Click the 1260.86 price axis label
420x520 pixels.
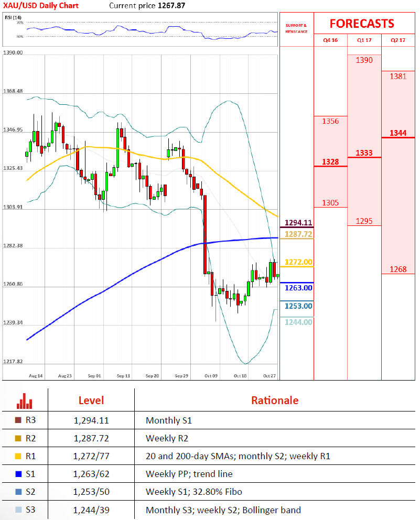13,284
